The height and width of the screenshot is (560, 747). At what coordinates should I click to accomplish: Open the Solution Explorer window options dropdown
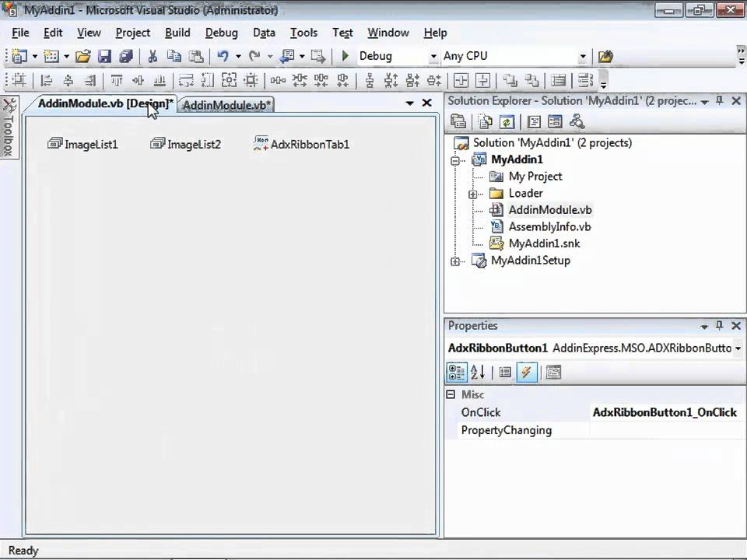coord(705,102)
